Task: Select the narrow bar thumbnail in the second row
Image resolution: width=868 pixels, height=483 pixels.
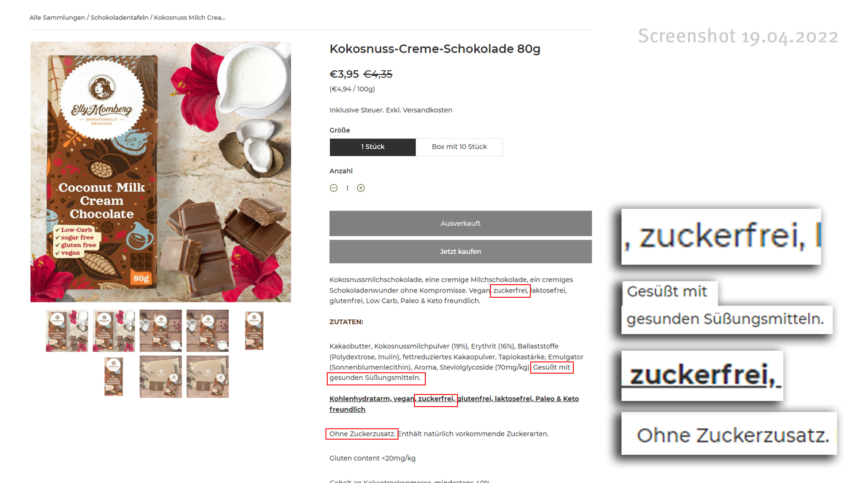Action: 114,377
